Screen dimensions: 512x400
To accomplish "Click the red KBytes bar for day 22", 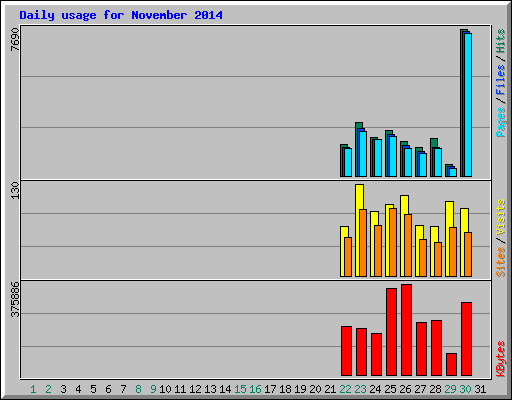I will [347, 351].
